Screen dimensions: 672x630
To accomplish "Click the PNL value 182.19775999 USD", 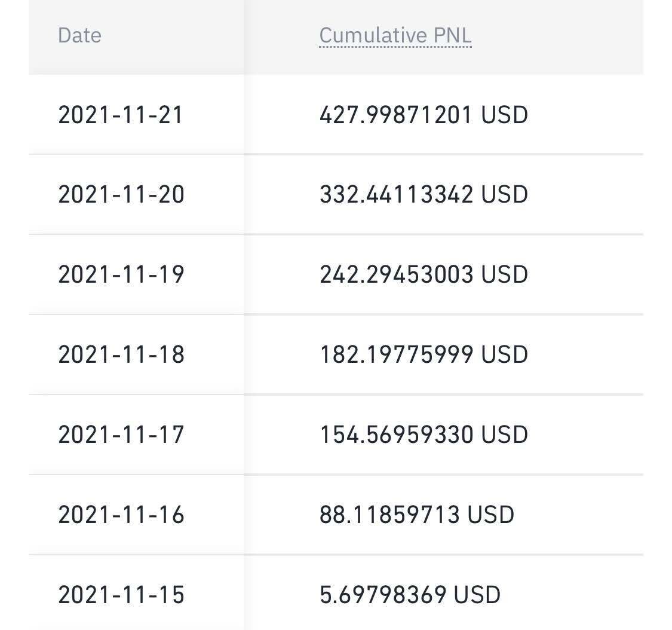I will click(424, 354).
